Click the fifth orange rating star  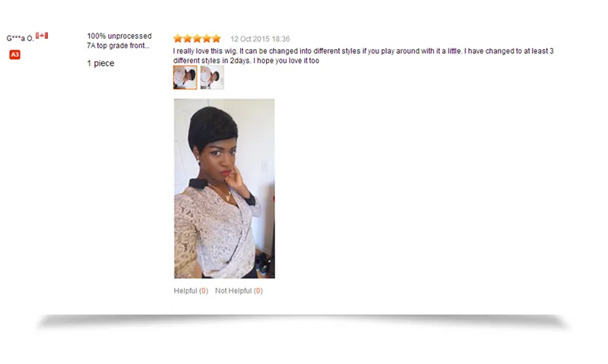[x=217, y=39]
